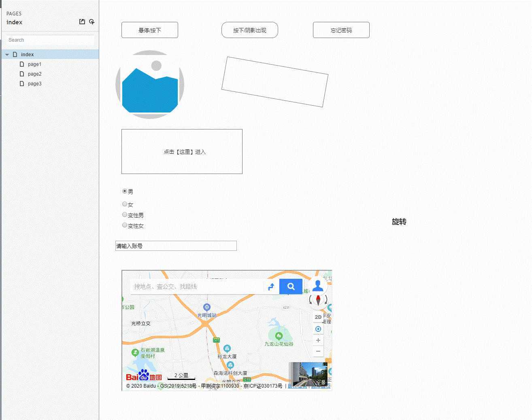This screenshot has height=420, width=532.
Task: Click the Baidu 地图 logo
Action: (144, 375)
